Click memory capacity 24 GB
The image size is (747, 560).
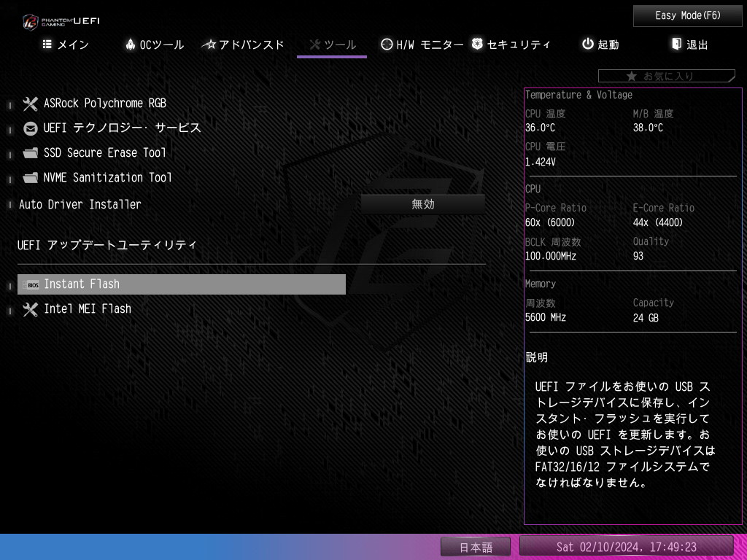[646, 318]
